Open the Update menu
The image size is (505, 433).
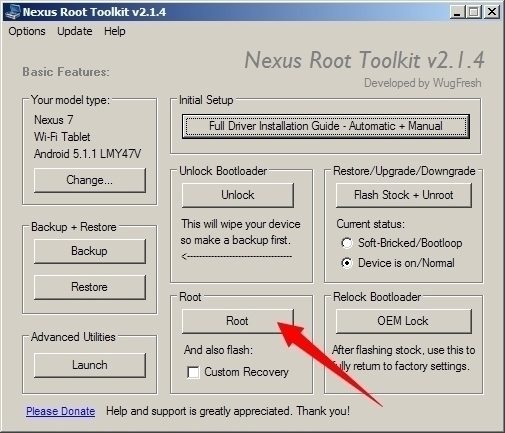click(75, 31)
